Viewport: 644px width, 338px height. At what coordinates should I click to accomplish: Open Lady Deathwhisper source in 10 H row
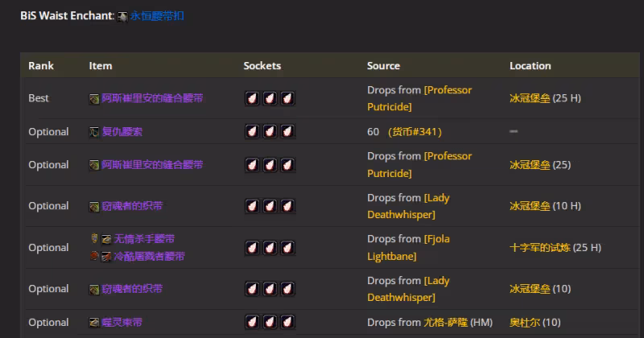click(408, 206)
